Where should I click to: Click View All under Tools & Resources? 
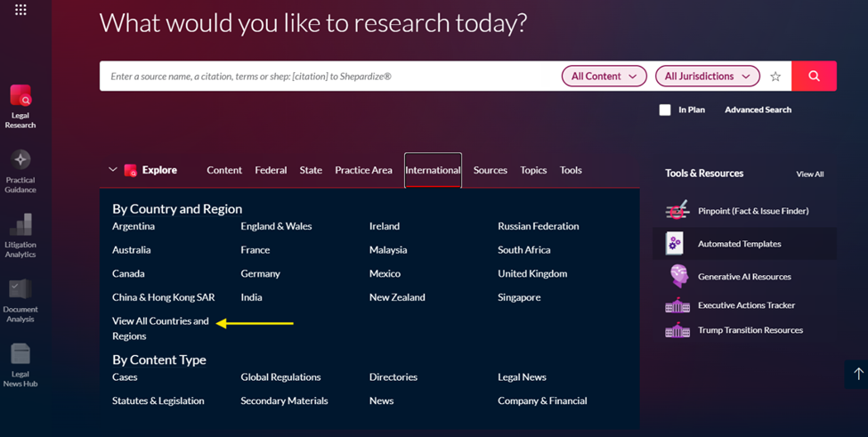(810, 174)
